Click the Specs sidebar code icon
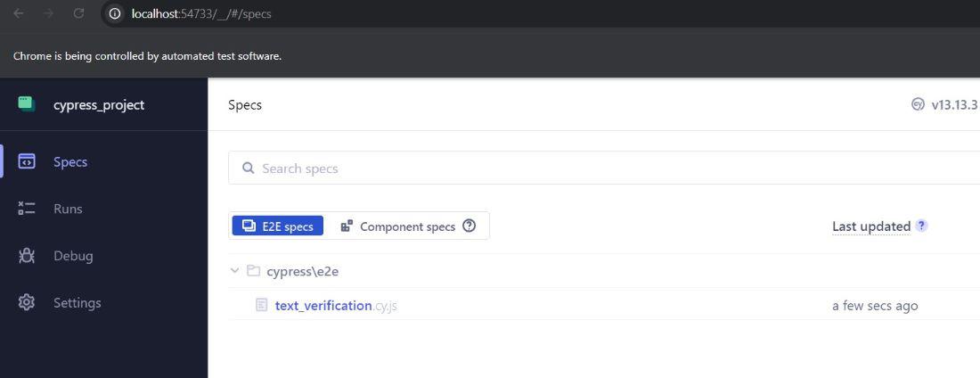 pos(27,161)
